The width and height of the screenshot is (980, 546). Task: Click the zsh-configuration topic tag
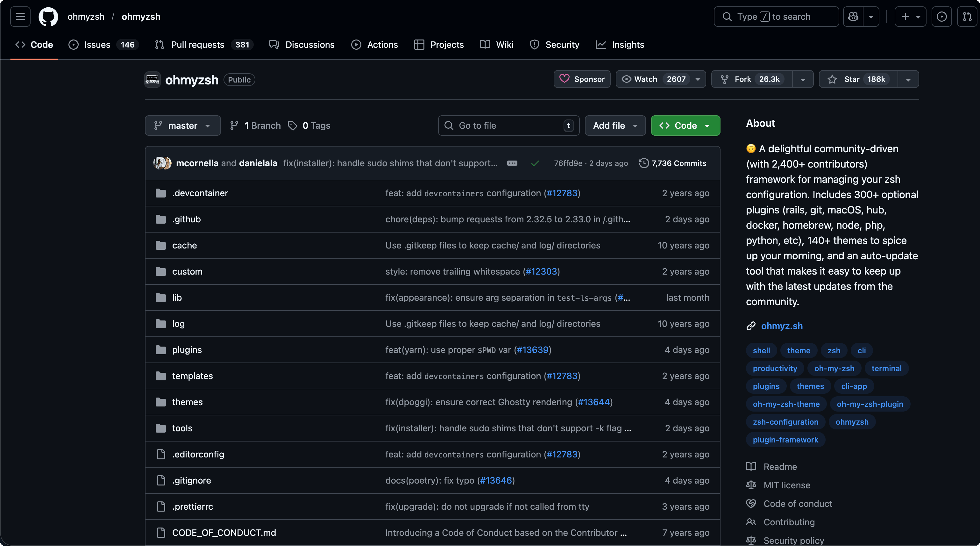pyautogui.click(x=785, y=422)
